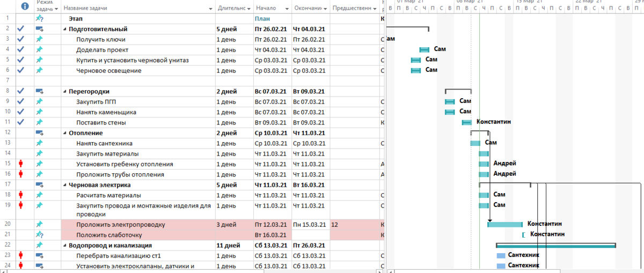Click the auto-schedule mode icon for Подготовительный
Screen dimensions: 644x273
pos(40,29)
